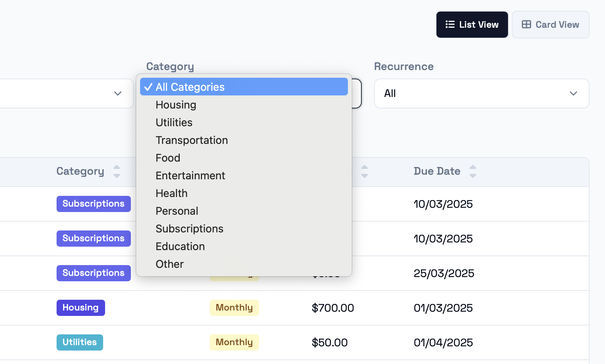Select Transportation category option
Screen dimensions: 605x364
192,140
